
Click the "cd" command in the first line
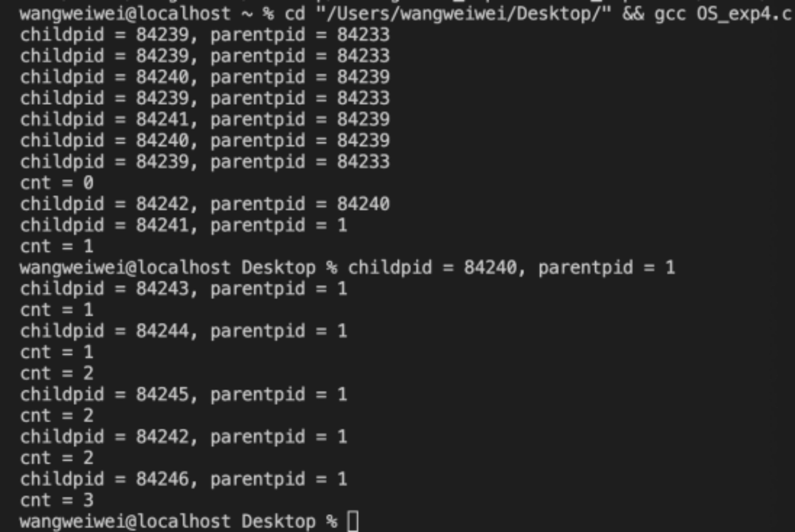click(x=295, y=14)
